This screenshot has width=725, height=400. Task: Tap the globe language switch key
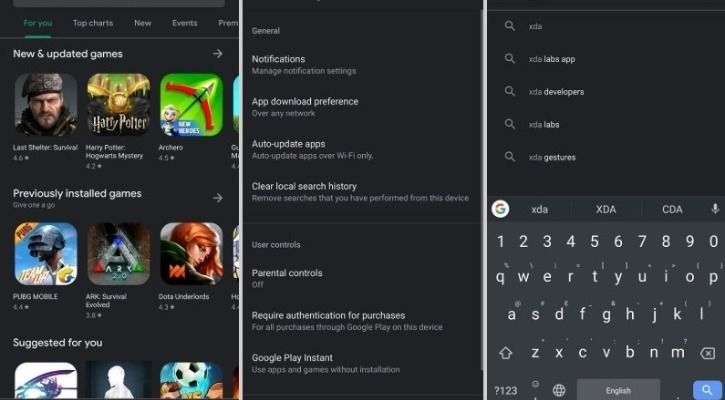coord(559,391)
